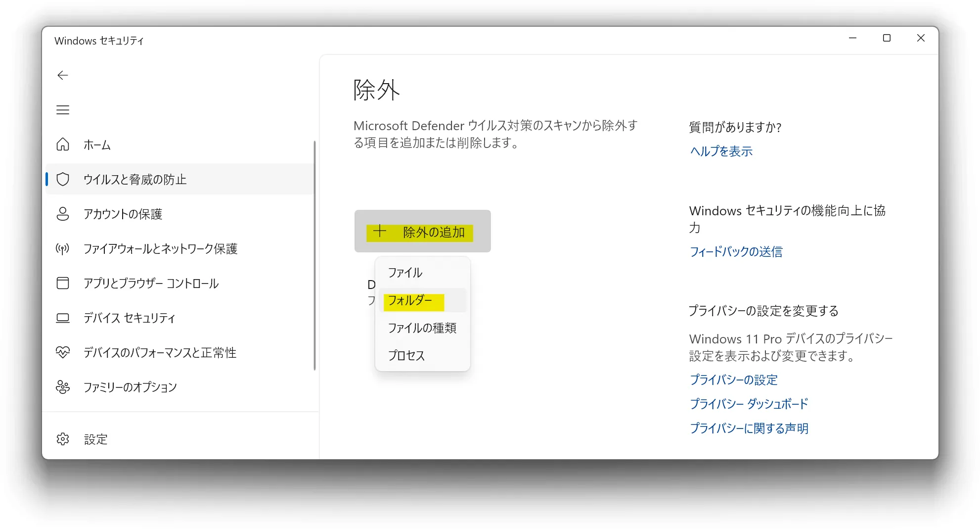The height and width of the screenshot is (529, 980).
Task: Open アプリとブラウザー コントロール section
Action: tap(179, 283)
